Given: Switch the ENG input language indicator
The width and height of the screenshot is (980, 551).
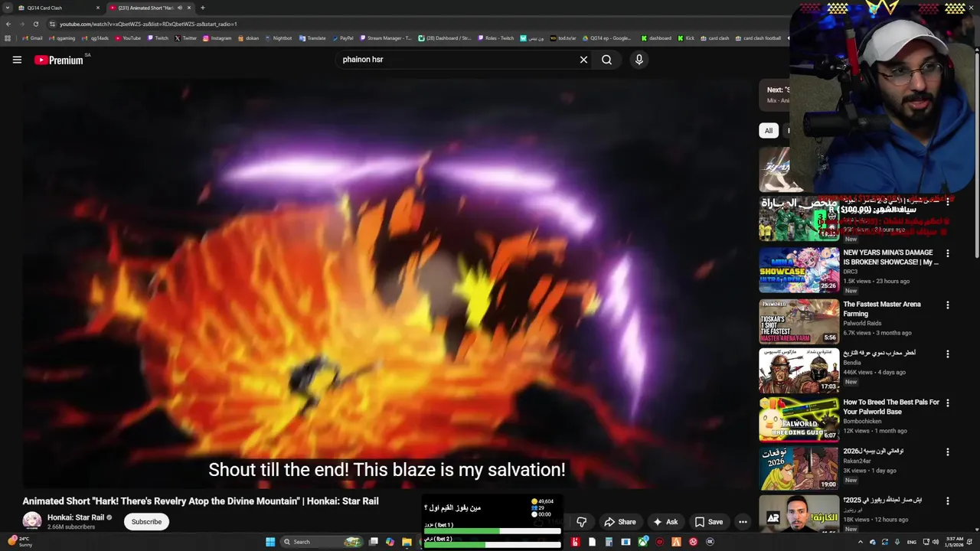Looking at the screenshot, I should pyautogui.click(x=911, y=542).
